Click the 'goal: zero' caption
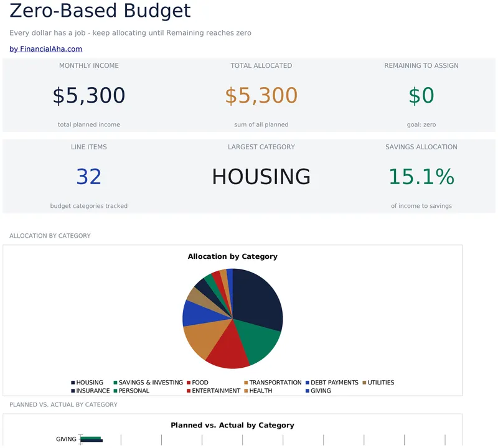The image size is (498, 448). (x=421, y=124)
